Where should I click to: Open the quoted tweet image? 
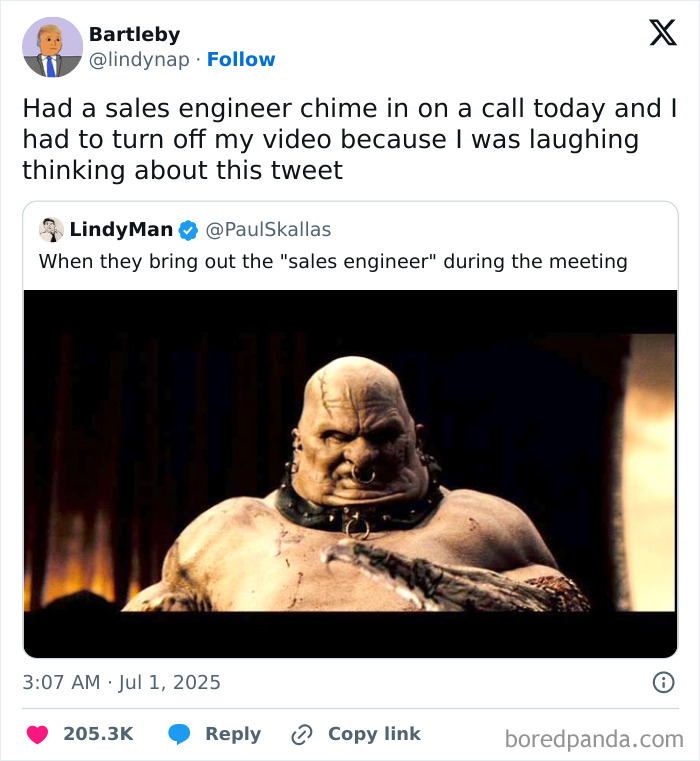pos(350,472)
